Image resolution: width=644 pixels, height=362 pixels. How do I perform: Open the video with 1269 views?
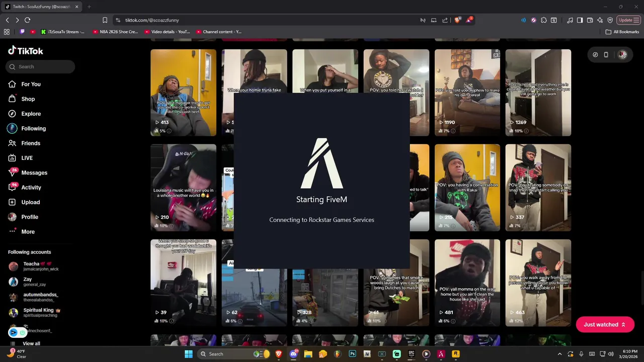pyautogui.click(x=538, y=93)
